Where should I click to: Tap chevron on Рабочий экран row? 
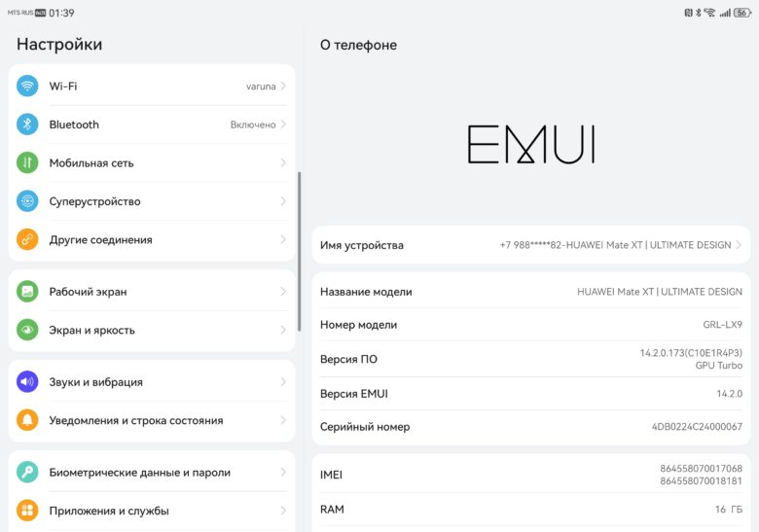(x=283, y=291)
